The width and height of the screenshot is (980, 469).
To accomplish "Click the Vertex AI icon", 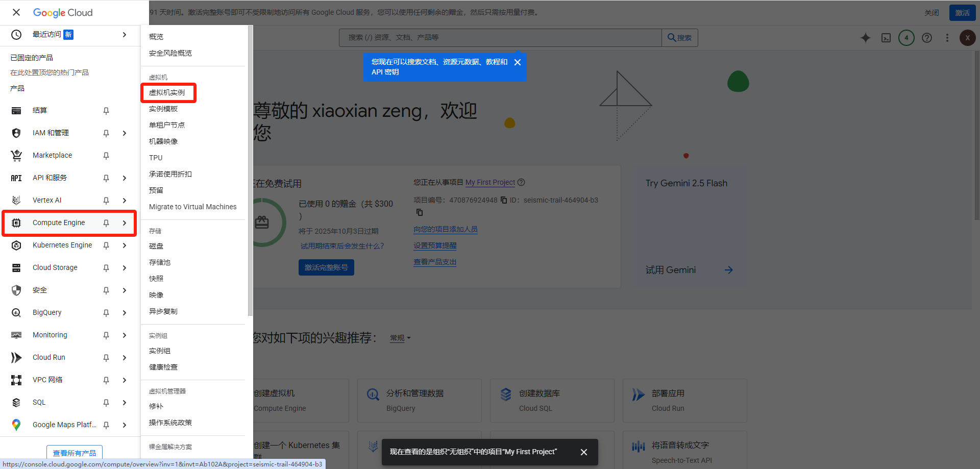I will click(16, 201).
